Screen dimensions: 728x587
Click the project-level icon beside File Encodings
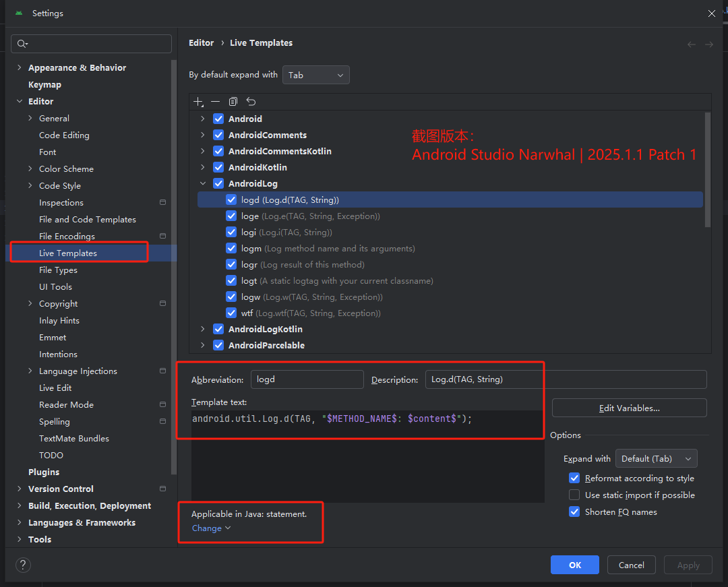click(x=162, y=236)
